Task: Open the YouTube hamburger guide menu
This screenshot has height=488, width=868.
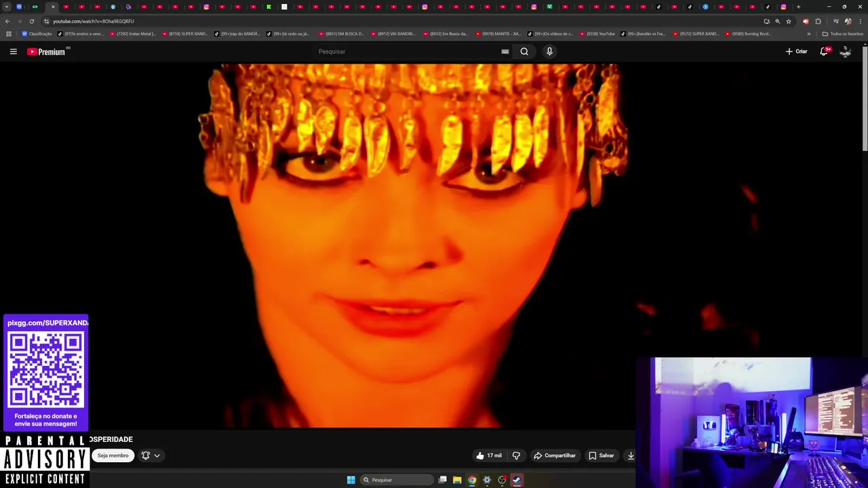Action: click(13, 52)
